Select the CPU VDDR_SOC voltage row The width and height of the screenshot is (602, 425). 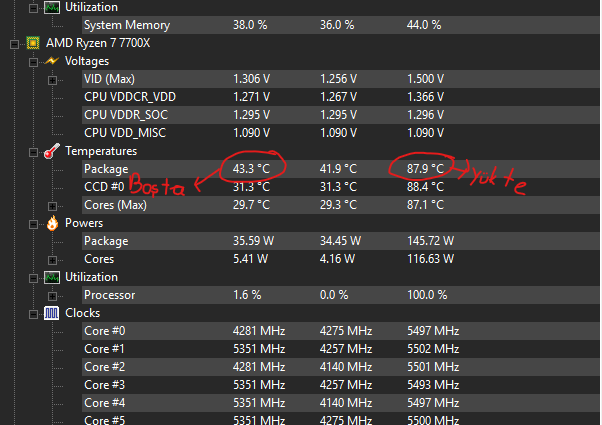(x=130, y=115)
